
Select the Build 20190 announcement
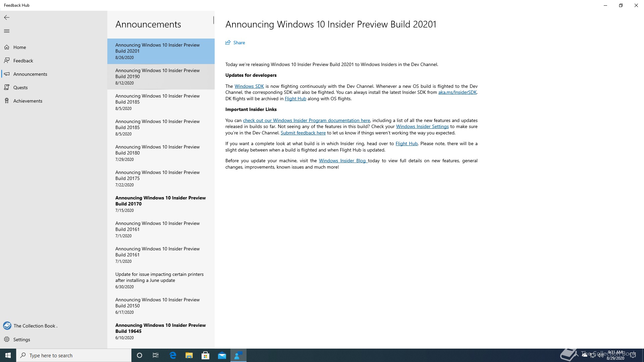coord(161,77)
